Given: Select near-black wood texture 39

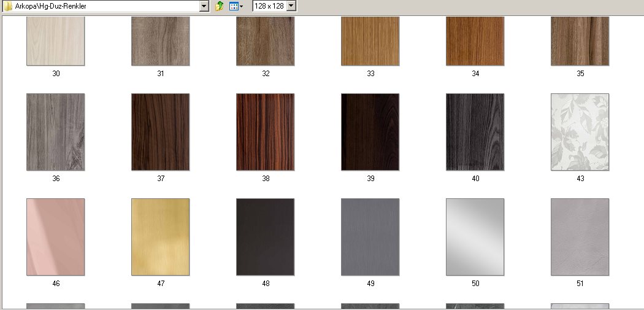Looking at the screenshot, I should [370, 132].
